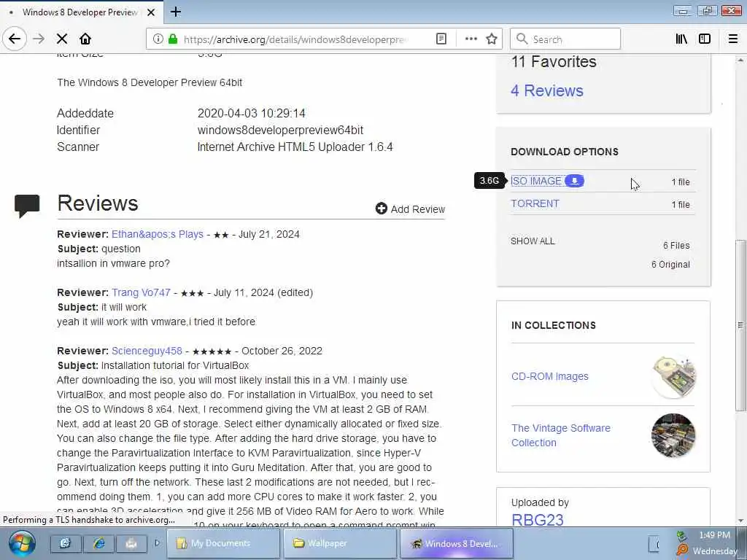Click the first quick launch icon

65,543
